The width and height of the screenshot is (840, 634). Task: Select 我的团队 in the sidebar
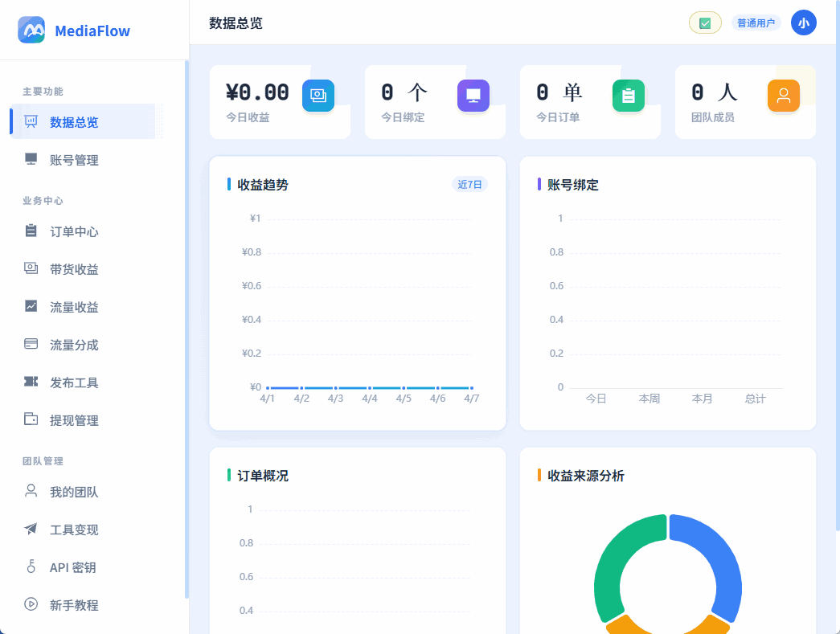(31, 492)
